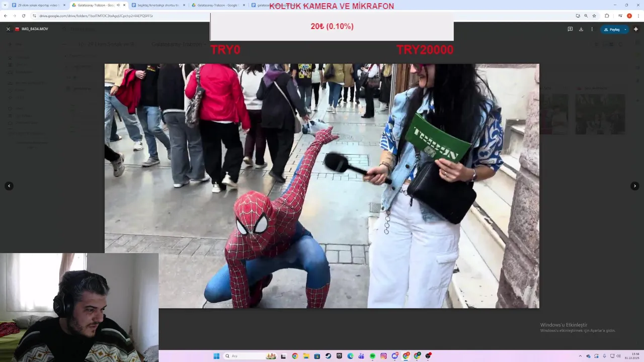The image size is (644, 362).
Task: Open File Explorer from taskbar
Action: click(x=306, y=356)
